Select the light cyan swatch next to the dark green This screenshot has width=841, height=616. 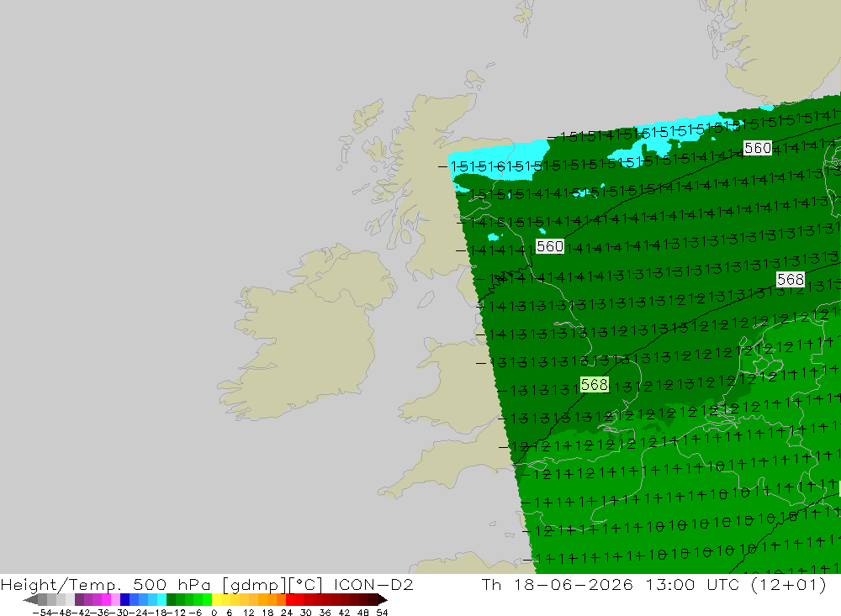(161, 599)
